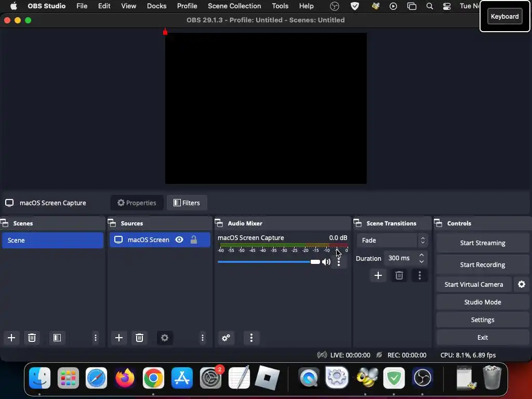Screen dimensions: 532x399
Task: Remove scene transition with trash icon
Action: click(x=399, y=275)
